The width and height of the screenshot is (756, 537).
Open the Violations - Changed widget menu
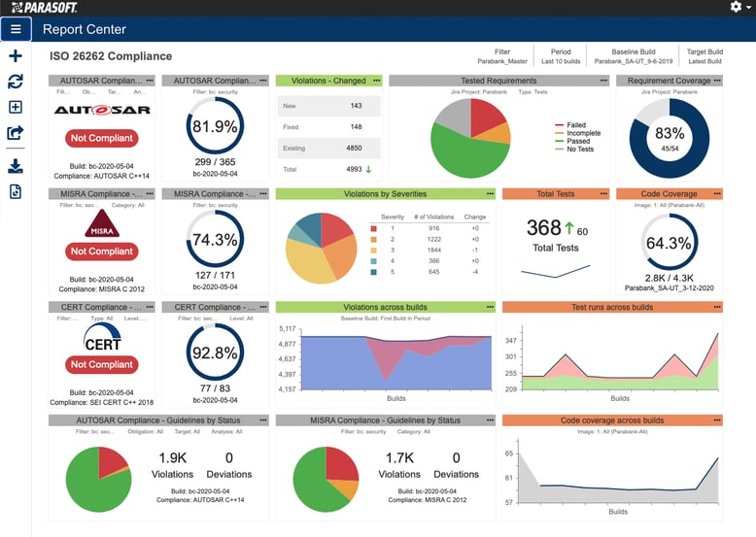tap(377, 81)
